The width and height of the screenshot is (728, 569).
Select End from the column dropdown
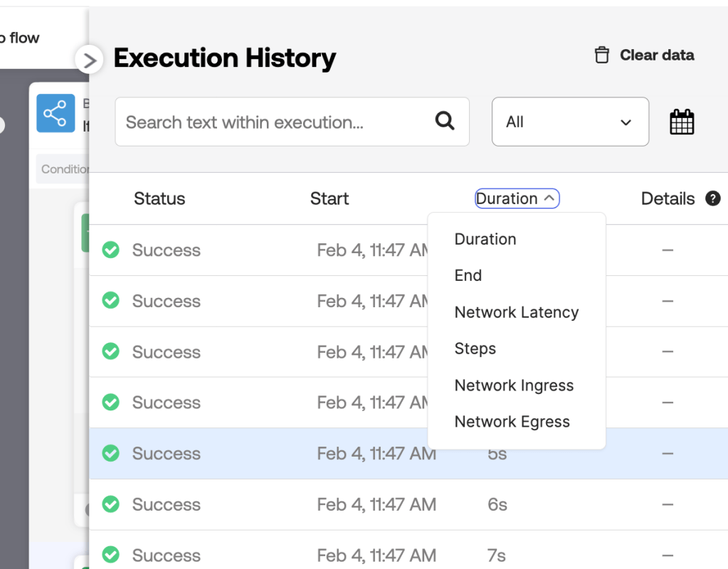[468, 275]
